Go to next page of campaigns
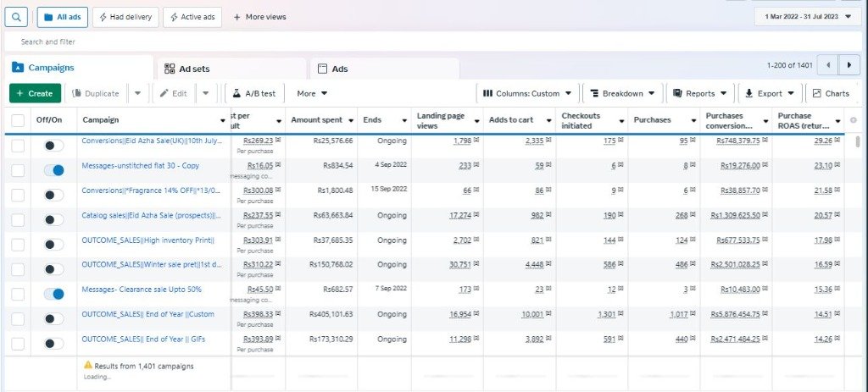 849,65
